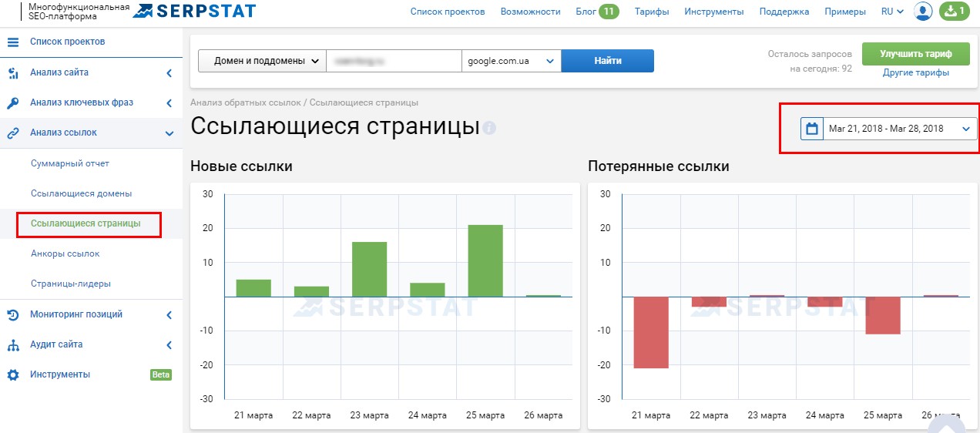980x433 pixels.
Task: Click the 25 марта red bar in Потерянные ссылки
Action: (883, 315)
